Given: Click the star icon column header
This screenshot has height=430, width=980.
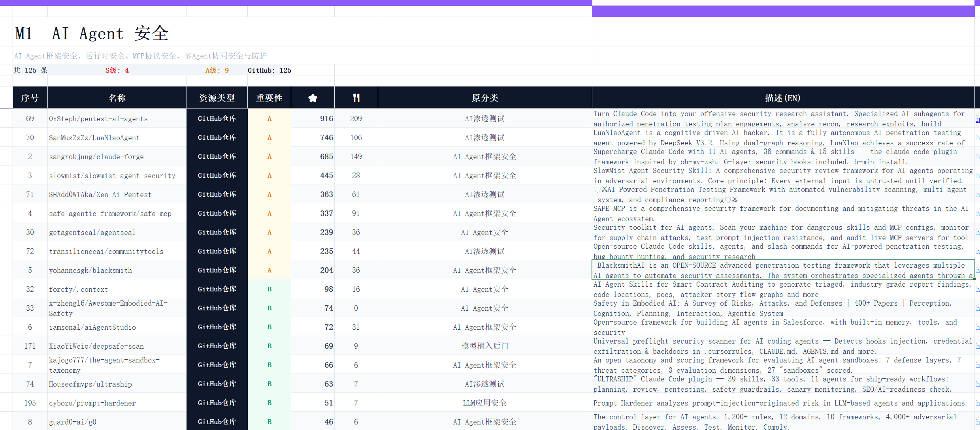Looking at the screenshot, I should 313,98.
